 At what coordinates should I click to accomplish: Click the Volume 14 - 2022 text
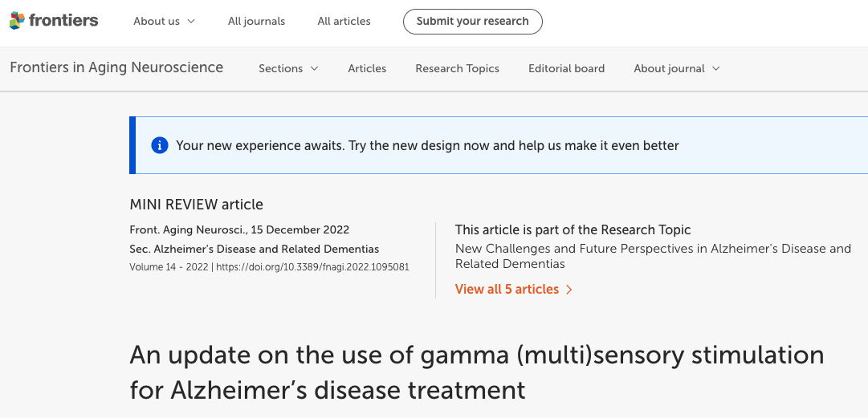pyautogui.click(x=169, y=267)
